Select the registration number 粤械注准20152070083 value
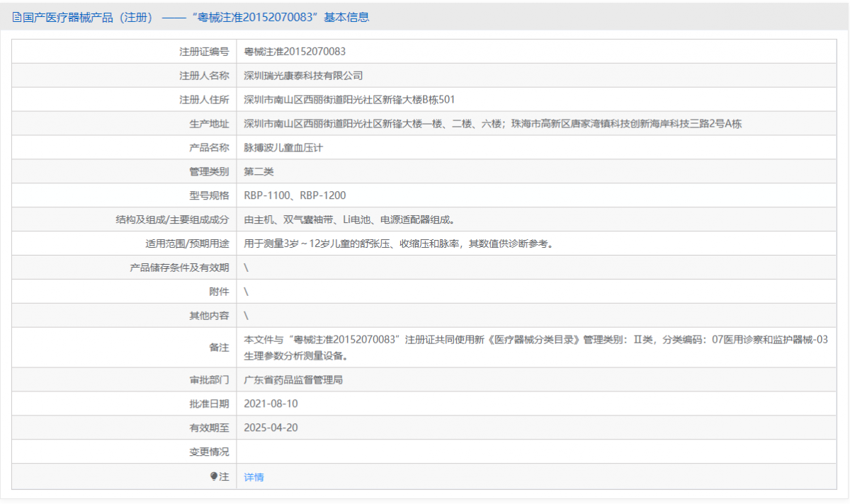Screen dimensions: 850x504 pos(295,52)
